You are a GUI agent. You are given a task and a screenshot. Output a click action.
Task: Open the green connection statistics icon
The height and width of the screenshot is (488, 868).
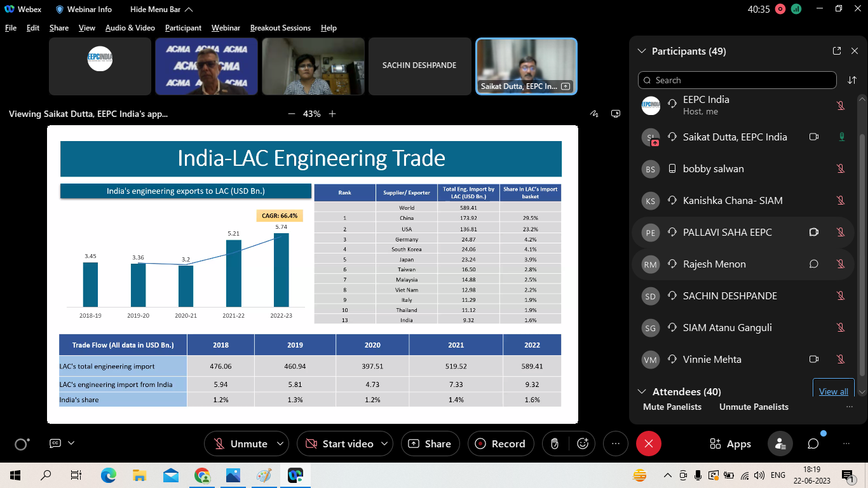click(796, 10)
